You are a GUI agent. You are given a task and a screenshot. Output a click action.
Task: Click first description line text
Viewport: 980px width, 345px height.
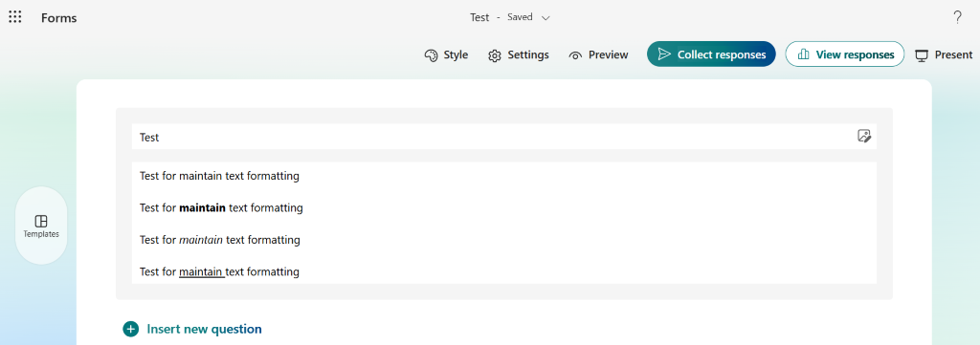click(x=219, y=176)
